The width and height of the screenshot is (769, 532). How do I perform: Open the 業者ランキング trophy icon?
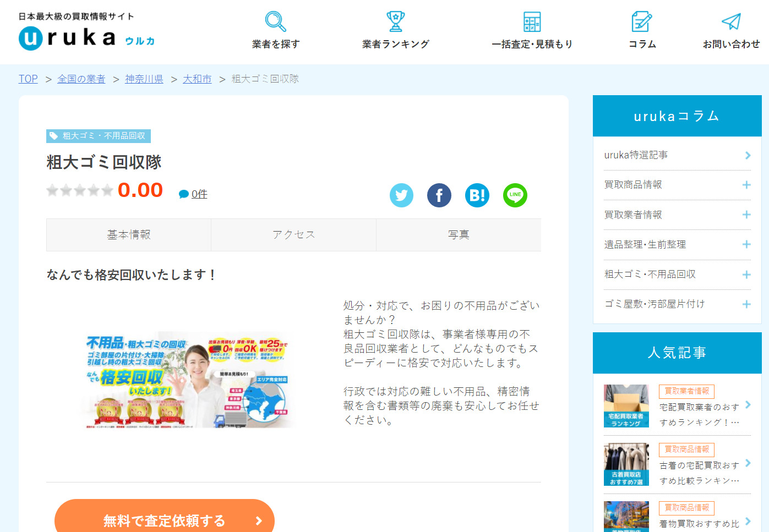[x=395, y=21]
